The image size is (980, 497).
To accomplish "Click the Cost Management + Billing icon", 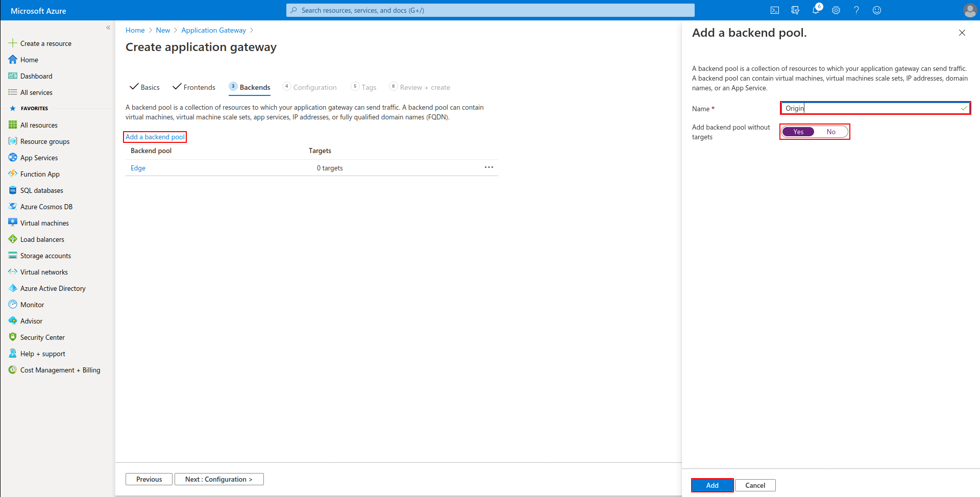I will pyautogui.click(x=13, y=370).
